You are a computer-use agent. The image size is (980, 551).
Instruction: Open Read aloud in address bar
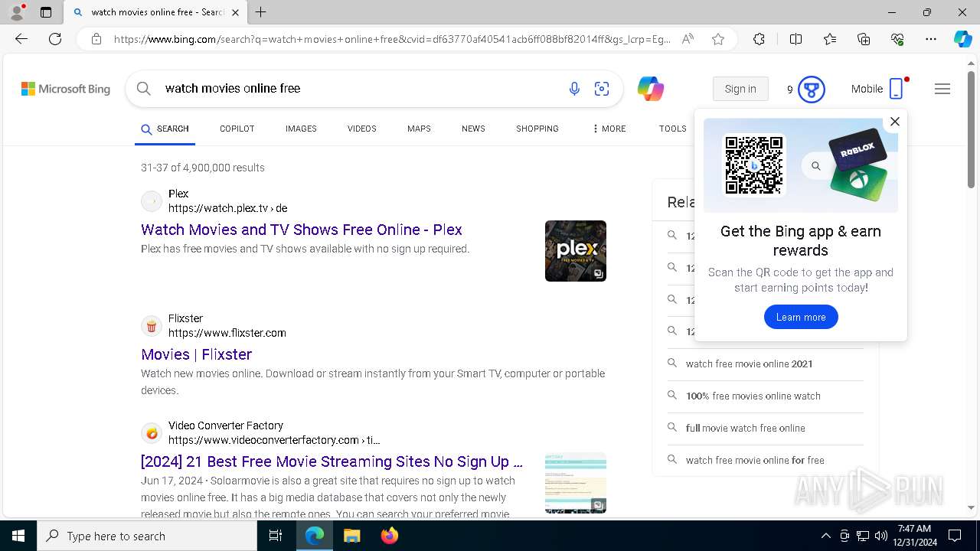coord(688,39)
